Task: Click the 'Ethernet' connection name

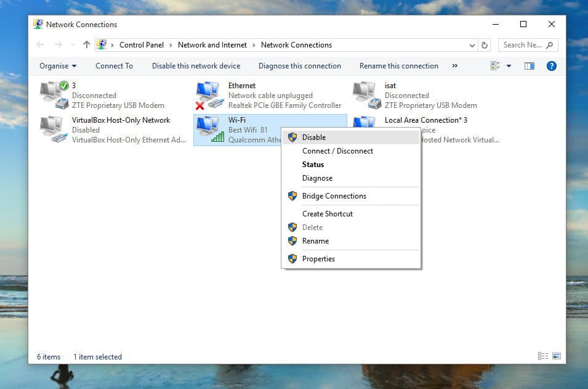Action: coord(242,86)
